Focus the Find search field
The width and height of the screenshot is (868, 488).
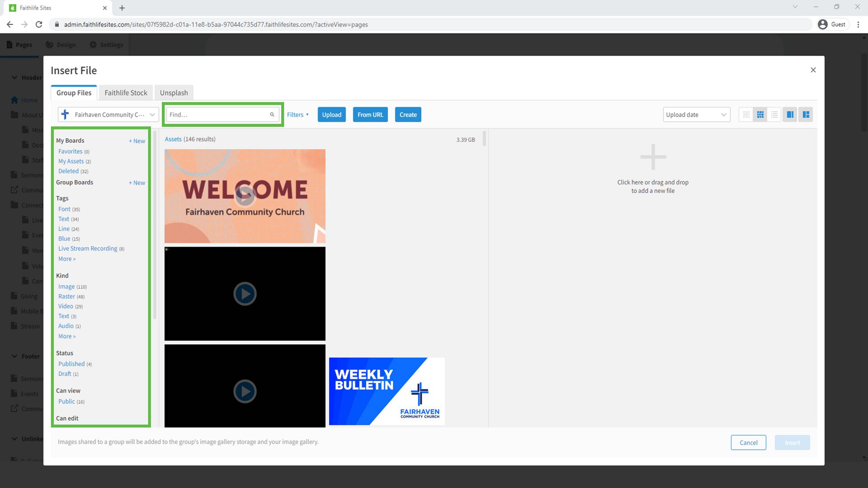pyautogui.click(x=222, y=115)
